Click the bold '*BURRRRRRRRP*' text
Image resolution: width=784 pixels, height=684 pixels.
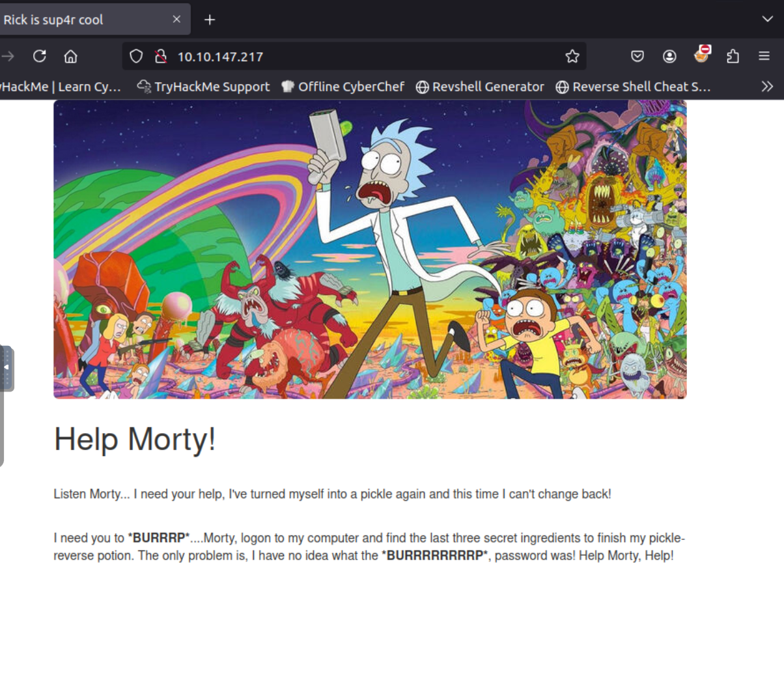point(435,556)
